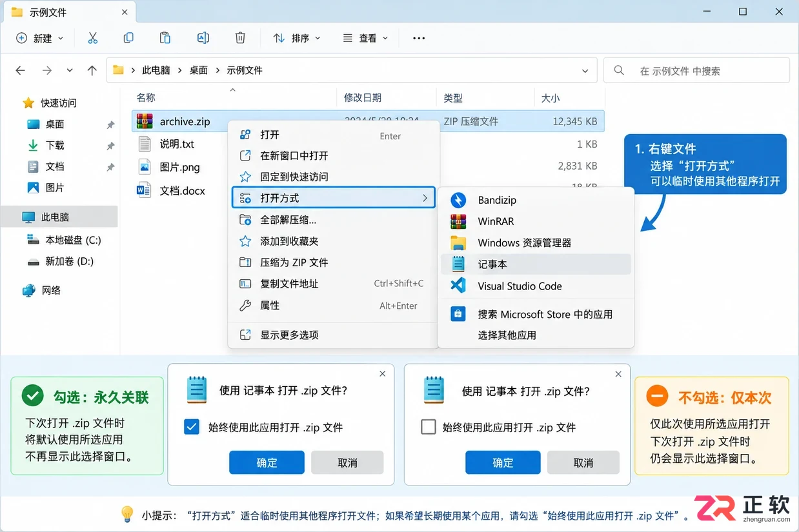799x532 pixels.
Task: Click the Cut scissors icon in toolbar
Action: [92, 38]
